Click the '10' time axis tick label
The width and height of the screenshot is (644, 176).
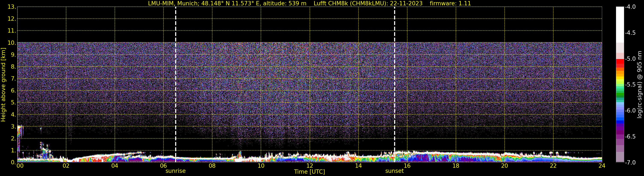pyautogui.click(x=261, y=166)
